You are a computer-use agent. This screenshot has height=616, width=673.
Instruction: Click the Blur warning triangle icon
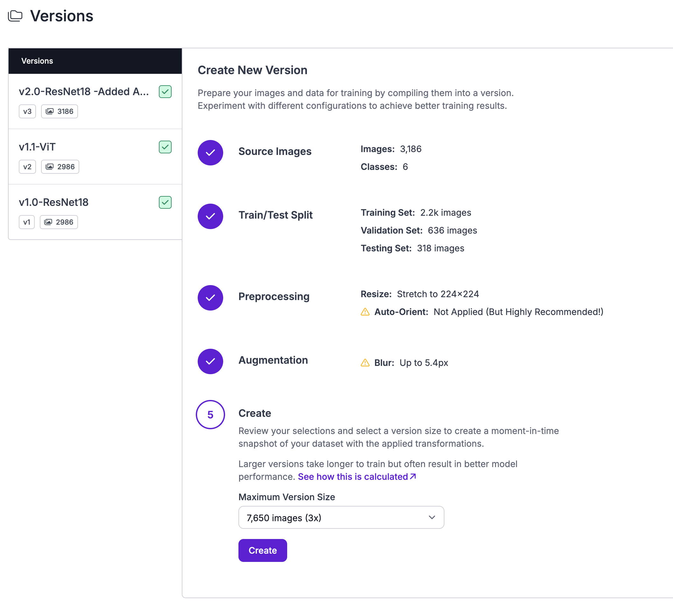tap(365, 363)
